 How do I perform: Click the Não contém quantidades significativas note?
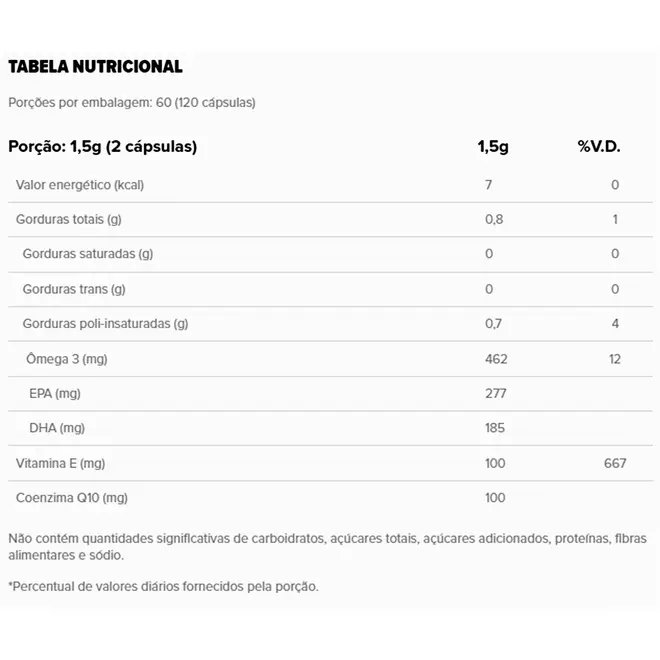point(327,547)
